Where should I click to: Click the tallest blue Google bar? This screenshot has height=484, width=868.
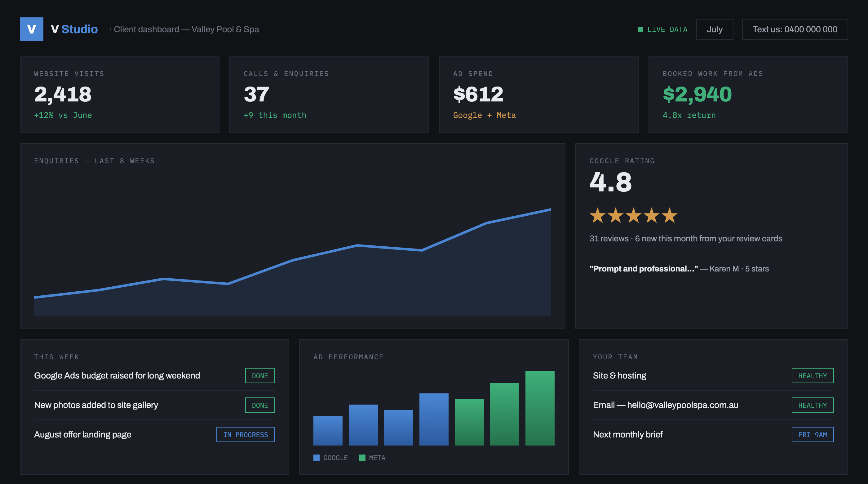434,419
